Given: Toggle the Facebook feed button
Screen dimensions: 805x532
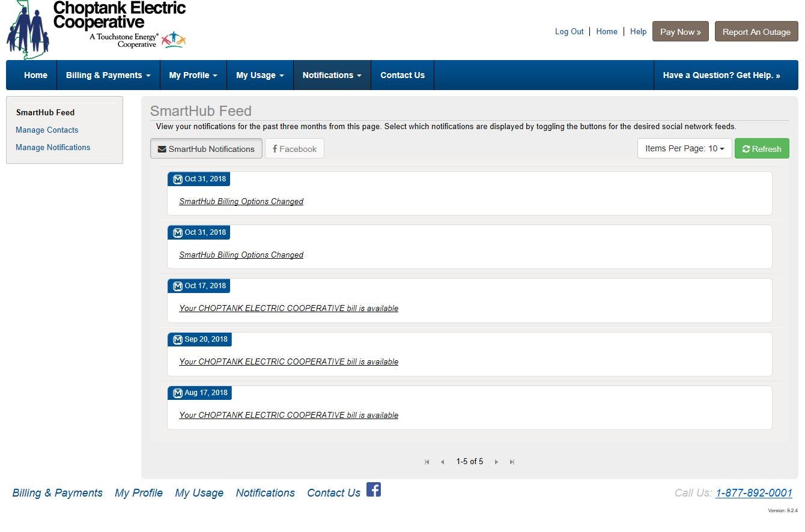Looking at the screenshot, I should click(294, 149).
